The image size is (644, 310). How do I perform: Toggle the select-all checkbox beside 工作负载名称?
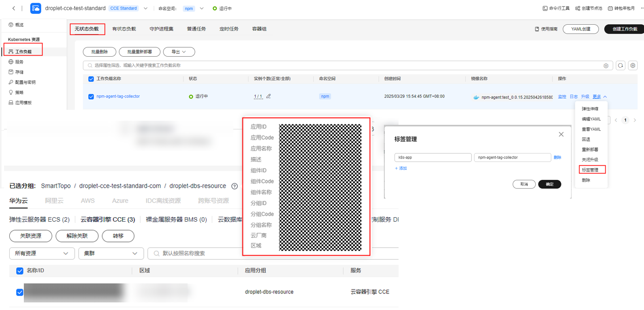point(91,79)
